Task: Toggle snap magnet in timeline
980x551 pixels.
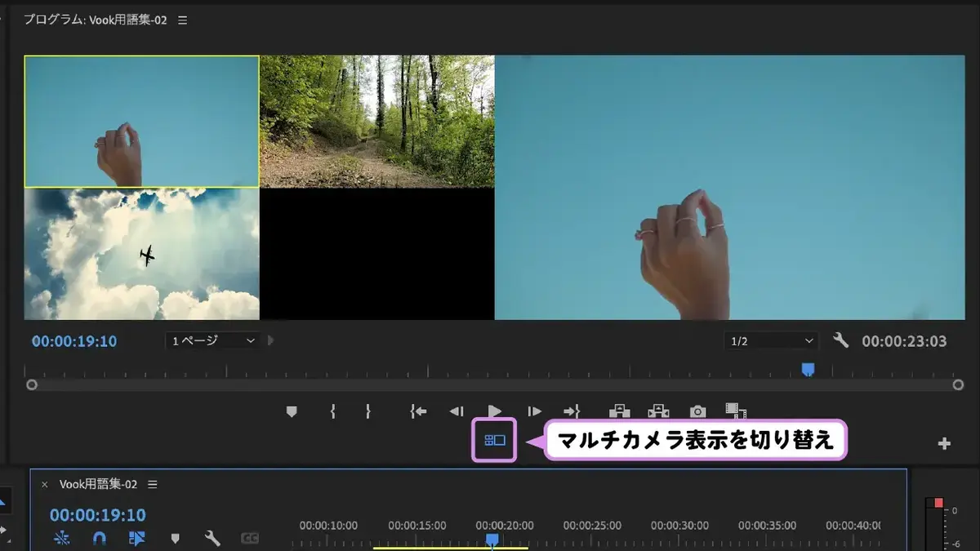Action: (99, 539)
